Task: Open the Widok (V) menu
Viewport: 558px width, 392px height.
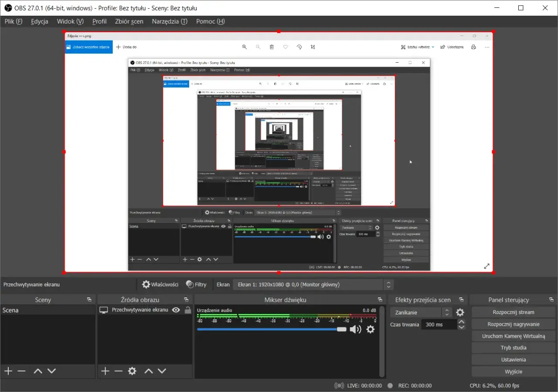Action: (x=70, y=21)
